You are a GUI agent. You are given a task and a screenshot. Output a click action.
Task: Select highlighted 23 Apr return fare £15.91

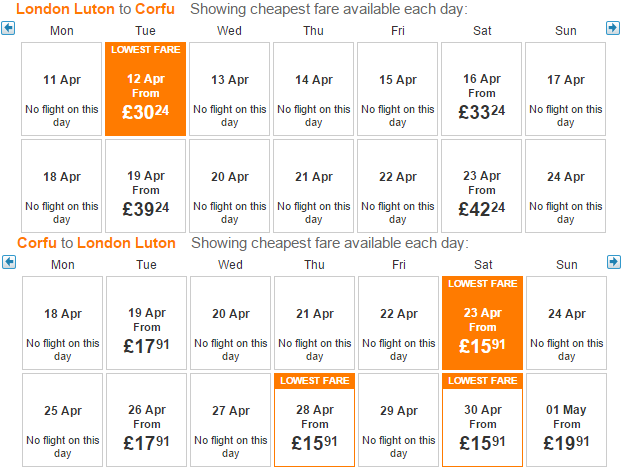(482, 323)
